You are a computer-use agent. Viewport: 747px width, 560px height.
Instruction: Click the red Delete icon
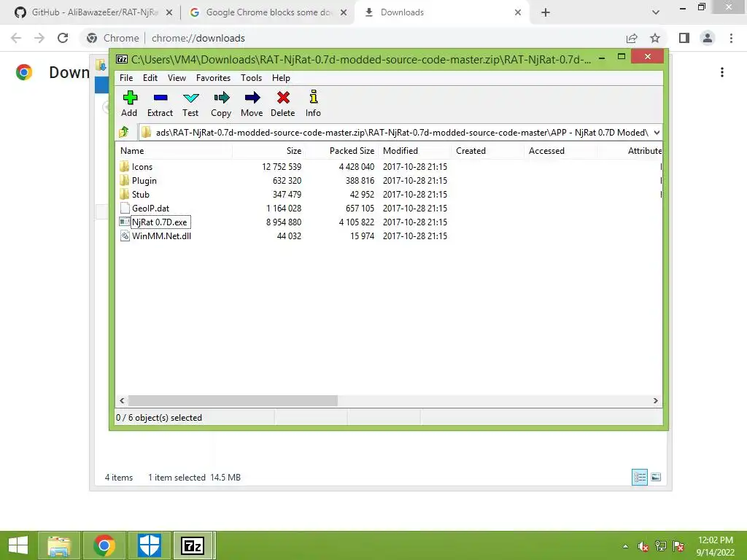click(283, 104)
